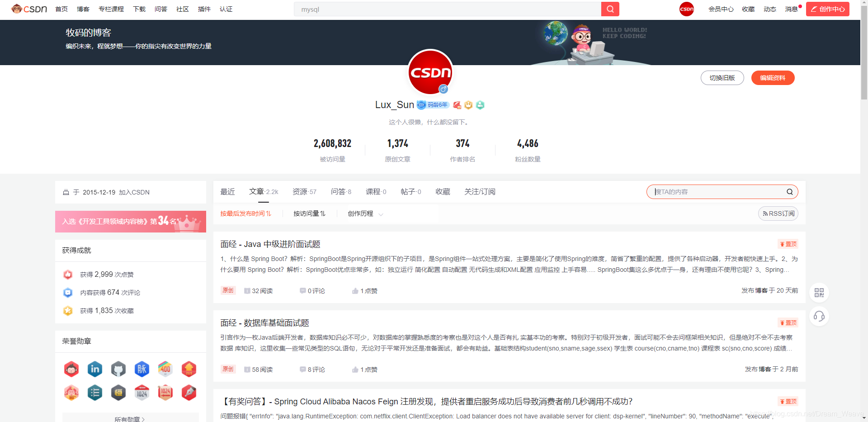Image resolution: width=868 pixels, height=422 pixels.
Task: Click the red scroll 1024 medal
Action: [x=165, y=393]
